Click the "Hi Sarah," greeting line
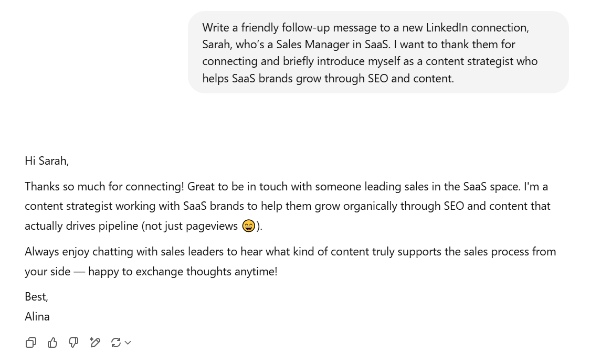The width and height of the screenshot is (601, 364). pyautogui.click(x=47, y=160)
